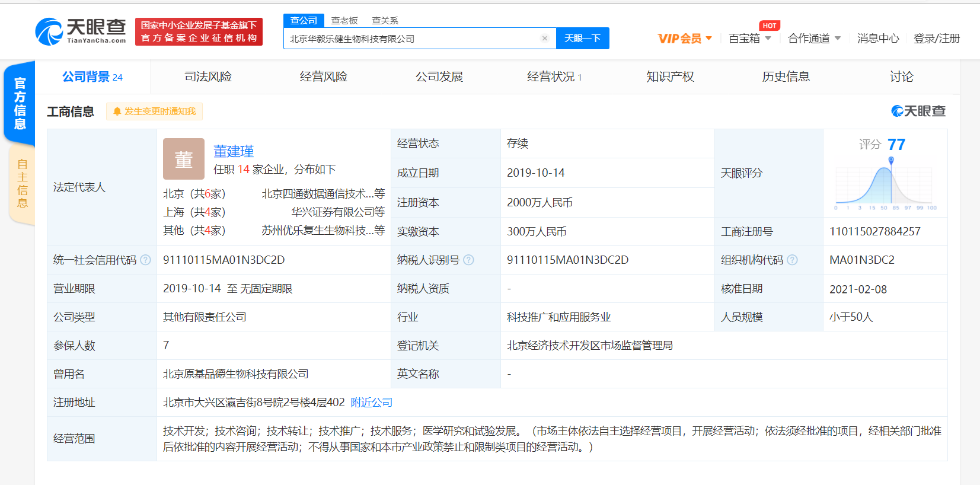Image resolution: width=980 pixels, height=485 pixels.
Task: Open legal representative 董建瑾 link
Action: 234,151
